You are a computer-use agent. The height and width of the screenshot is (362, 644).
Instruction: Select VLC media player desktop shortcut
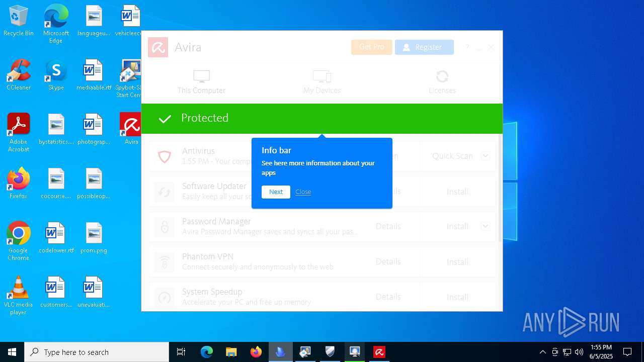[19, 295]
